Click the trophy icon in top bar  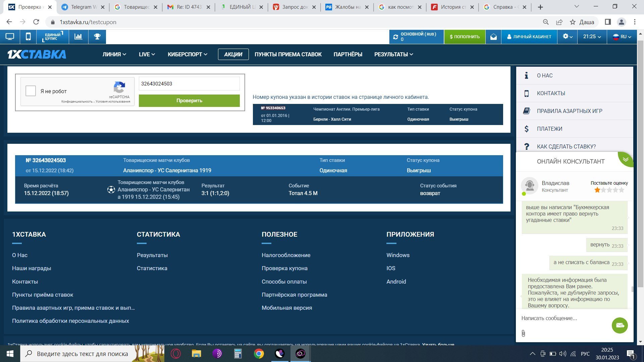coord(97,37)
